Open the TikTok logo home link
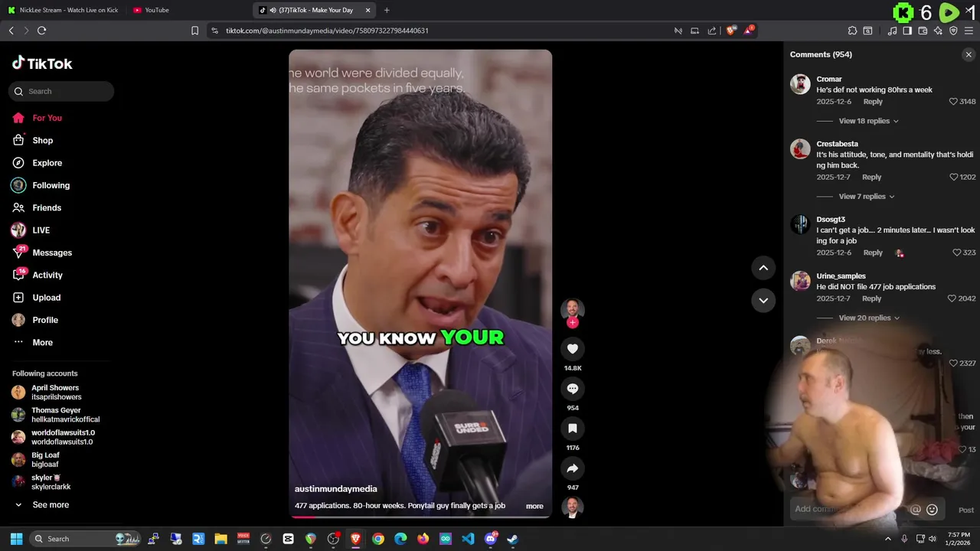 (x=42, y=64)
